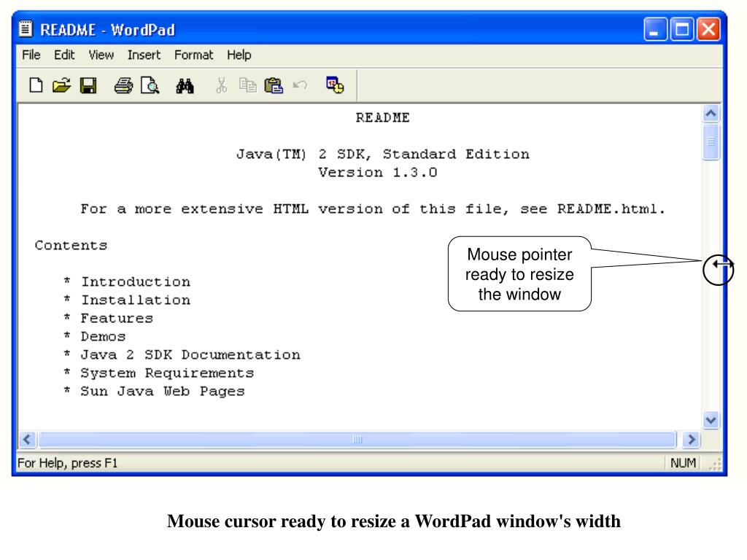Open the Insert menu
The image size is (747, 560).
click(x=144, y=55)
